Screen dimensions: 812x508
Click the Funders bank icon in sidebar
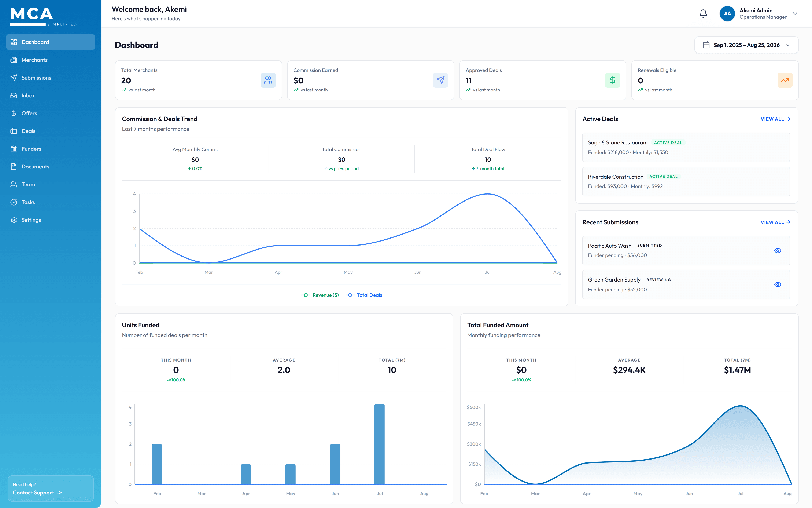click(x=14, y=149)
